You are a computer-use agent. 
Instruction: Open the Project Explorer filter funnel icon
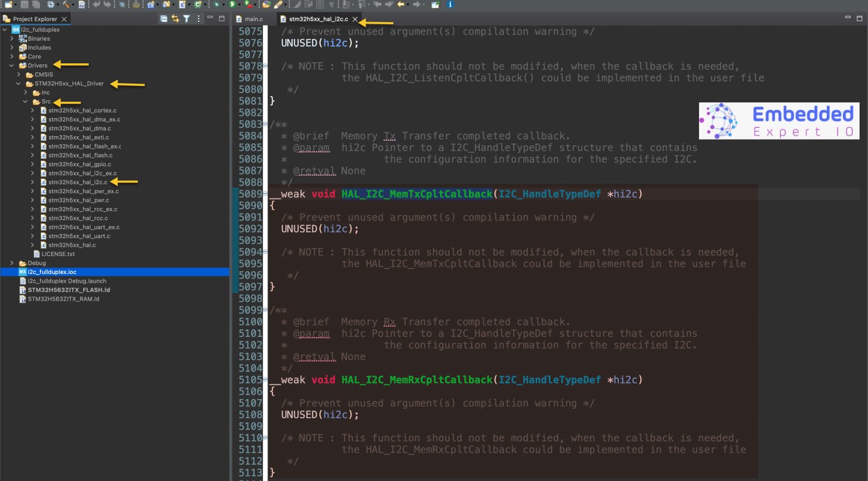186,19
